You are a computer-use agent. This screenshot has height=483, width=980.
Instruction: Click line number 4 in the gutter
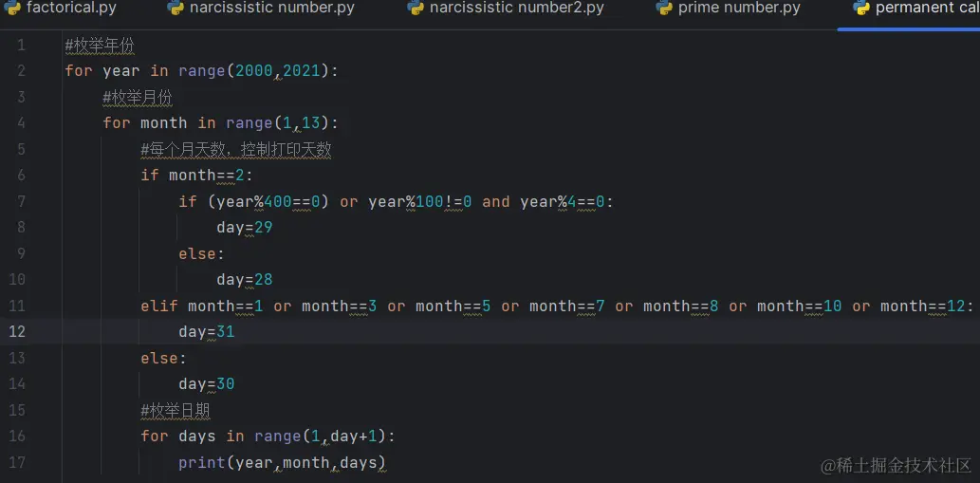pos(22,123)
